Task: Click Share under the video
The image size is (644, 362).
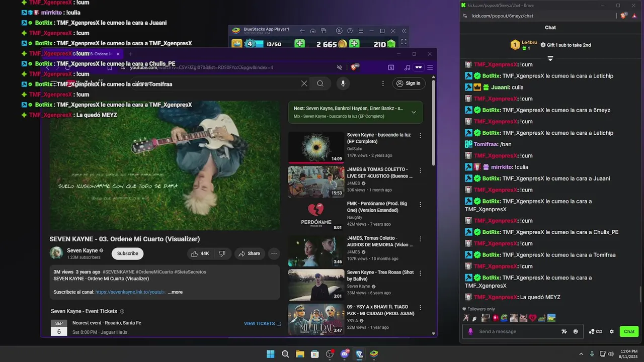Action: pos(249,253)
